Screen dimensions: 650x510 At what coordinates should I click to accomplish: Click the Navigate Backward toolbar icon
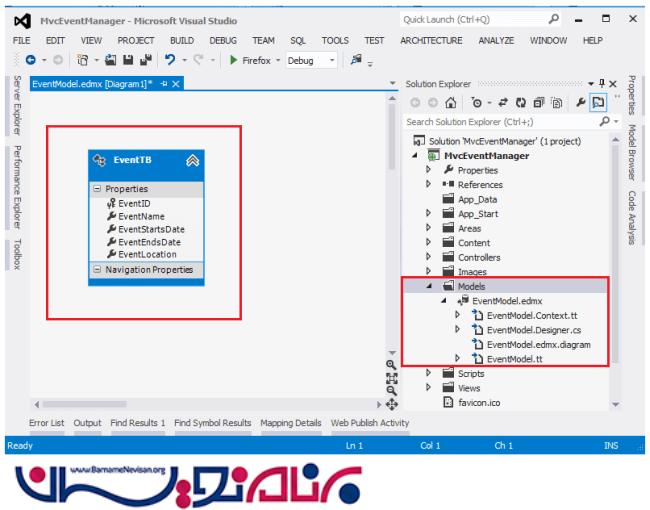[x=31, y=60]
